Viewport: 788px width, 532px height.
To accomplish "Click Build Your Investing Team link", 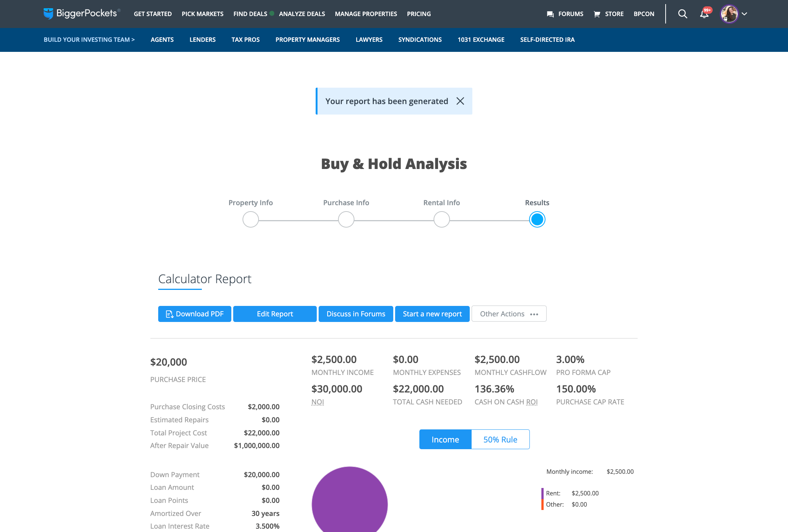I will (89, 40).
